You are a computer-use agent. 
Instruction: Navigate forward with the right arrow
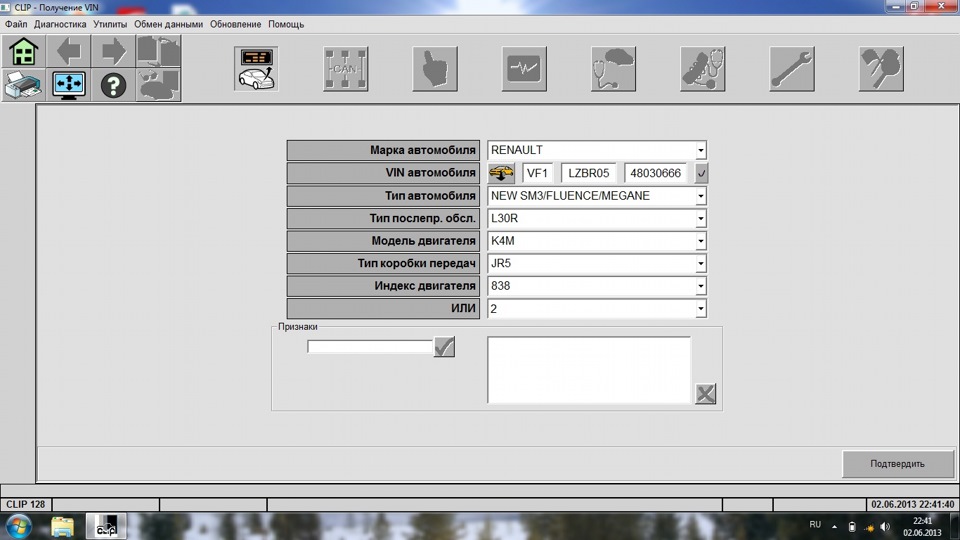(x=113, y=51)
